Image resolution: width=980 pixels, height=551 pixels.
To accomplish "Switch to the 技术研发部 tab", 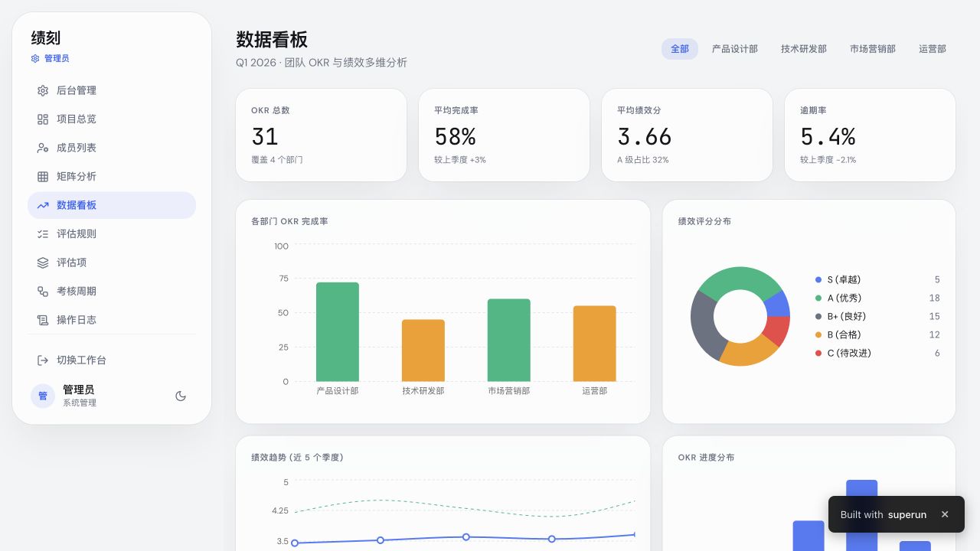I will click(804, 49).
